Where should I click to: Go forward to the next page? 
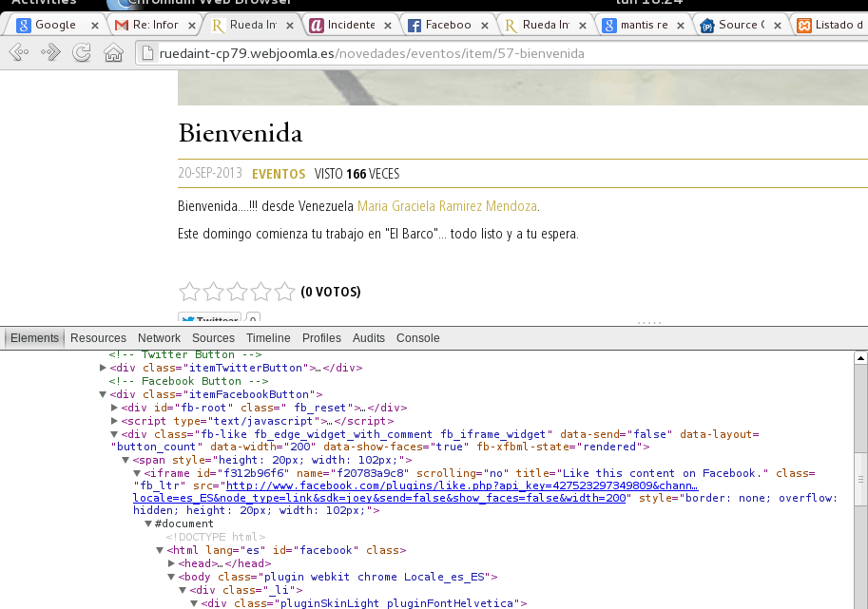tap(50, 53)
